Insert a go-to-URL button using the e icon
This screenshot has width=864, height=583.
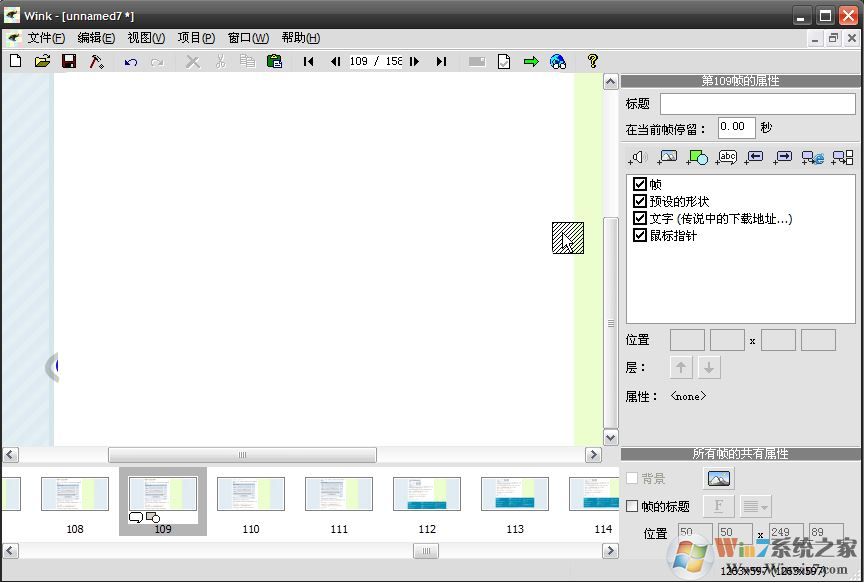point(812,157)
